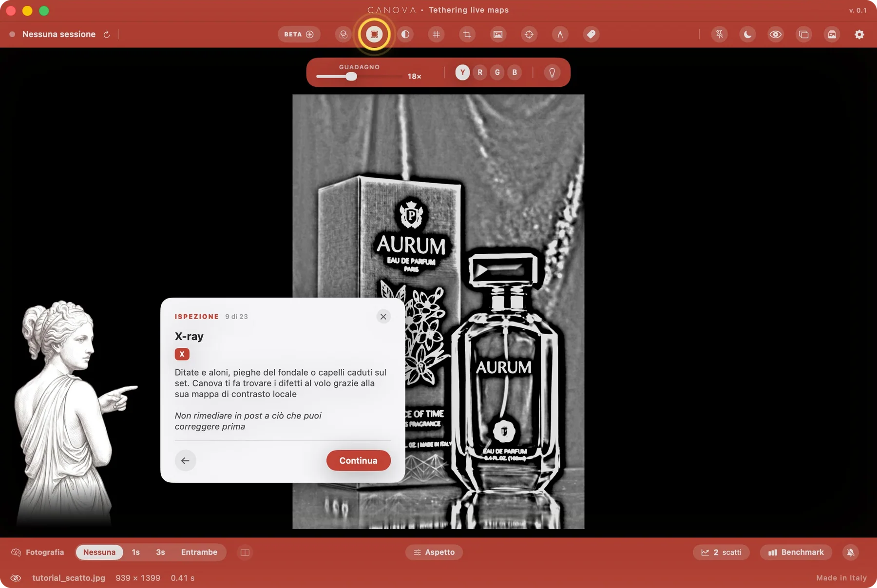This screenshot has width=877, height=588.
Task: Select the crop tool icon
Action: [x=467, y=34]
